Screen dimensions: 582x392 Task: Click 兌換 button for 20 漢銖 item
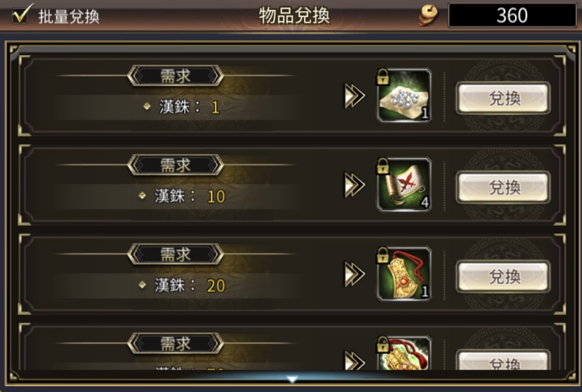click(x=503, y=277)
